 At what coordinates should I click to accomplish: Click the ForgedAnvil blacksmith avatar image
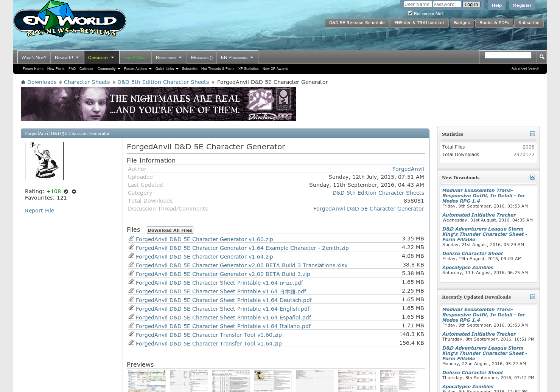pos(44,161)
